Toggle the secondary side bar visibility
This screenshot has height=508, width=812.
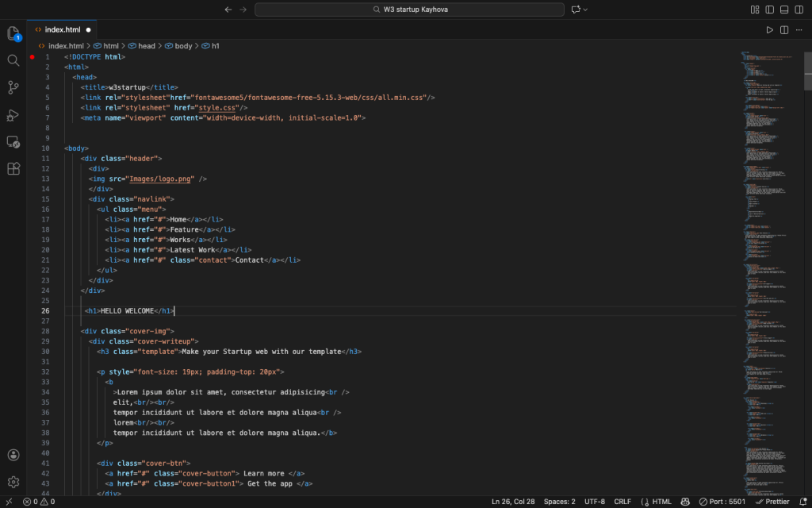tap(799, 10)
